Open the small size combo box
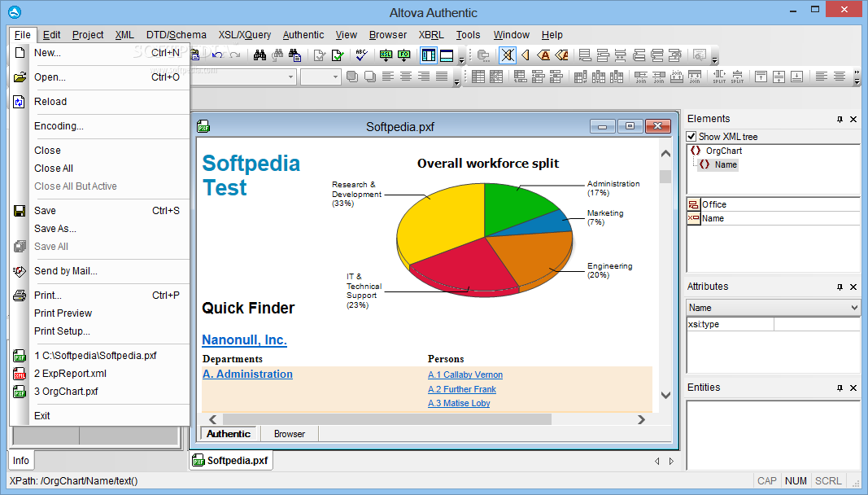 (335, 77)
